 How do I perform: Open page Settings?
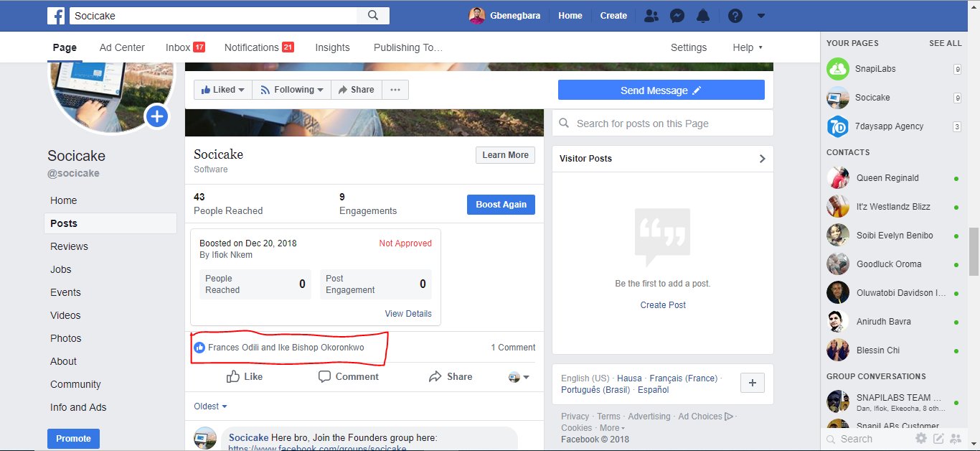point(689,47)
